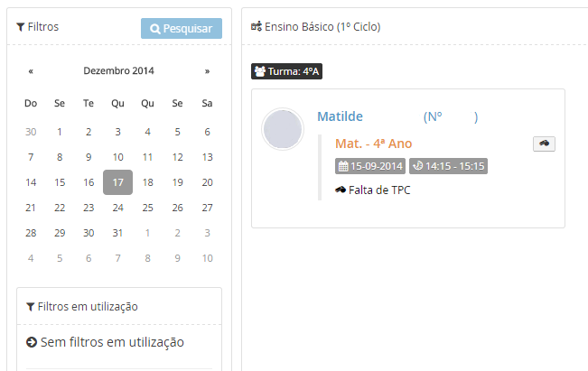Click the arrow icon beside Sem filtros
The width and height of the screenshot is (588, 371).
click(32, 342)
